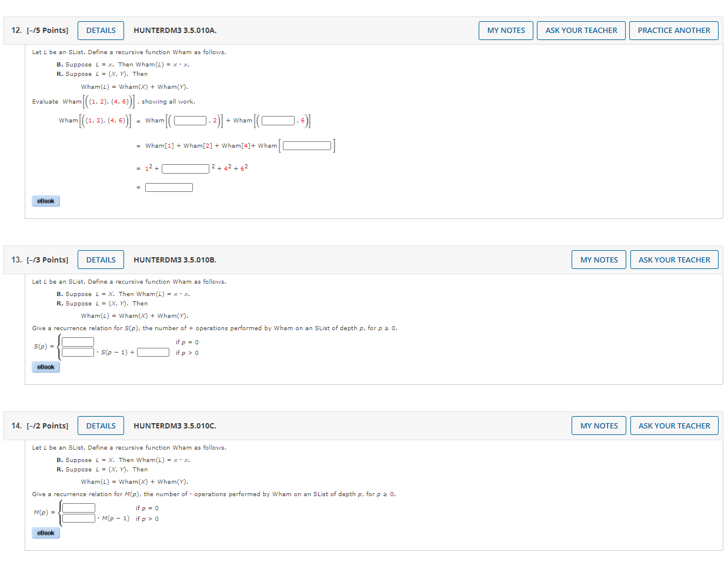Viewport: 728px width, 565px height.
Task: Focus S(p) blank for 'if p = 0'
Action: click(x=78, y=342)
